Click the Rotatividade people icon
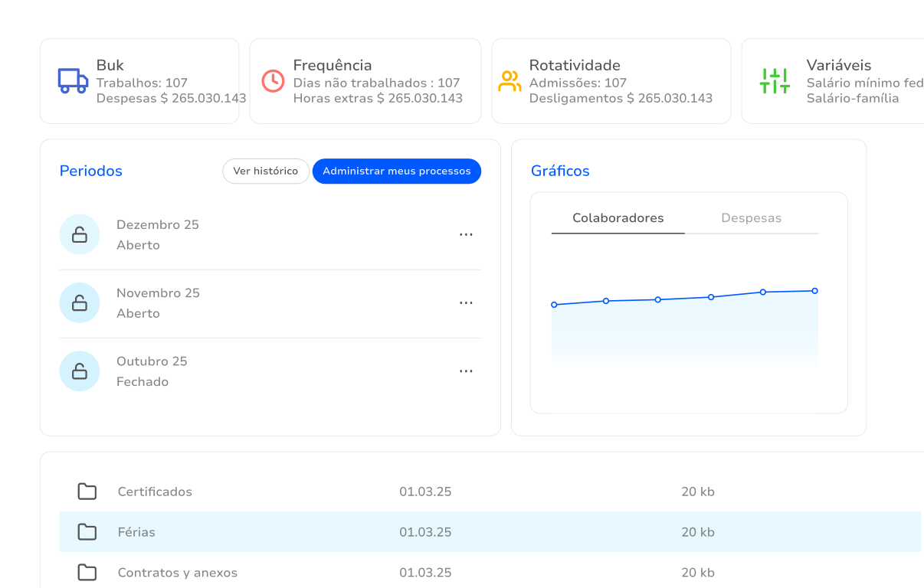This screenshot has width=924, height=588. (x=510, y=81)
